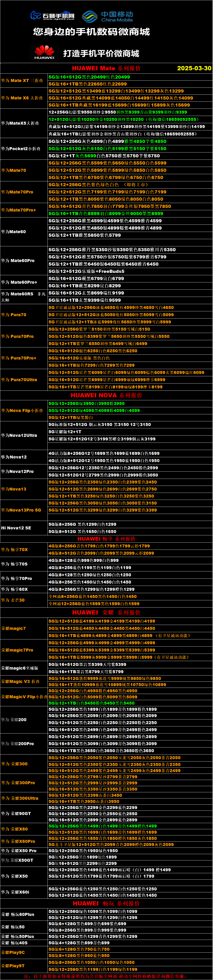The width and height of the screenshot is (213, 980).
Task: Select the 华为Nova12 model cell
Action: (24, 457)
